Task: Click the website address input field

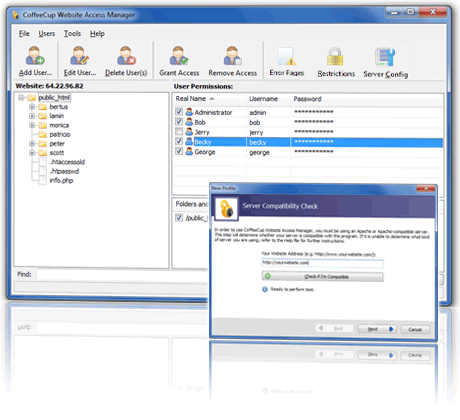Action: pos(322,263)
